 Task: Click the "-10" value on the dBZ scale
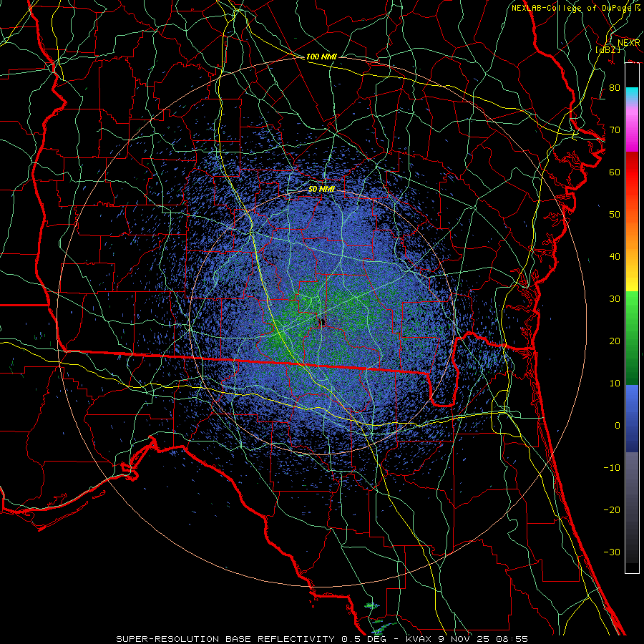pyautogui.click(x=612, y=468)
